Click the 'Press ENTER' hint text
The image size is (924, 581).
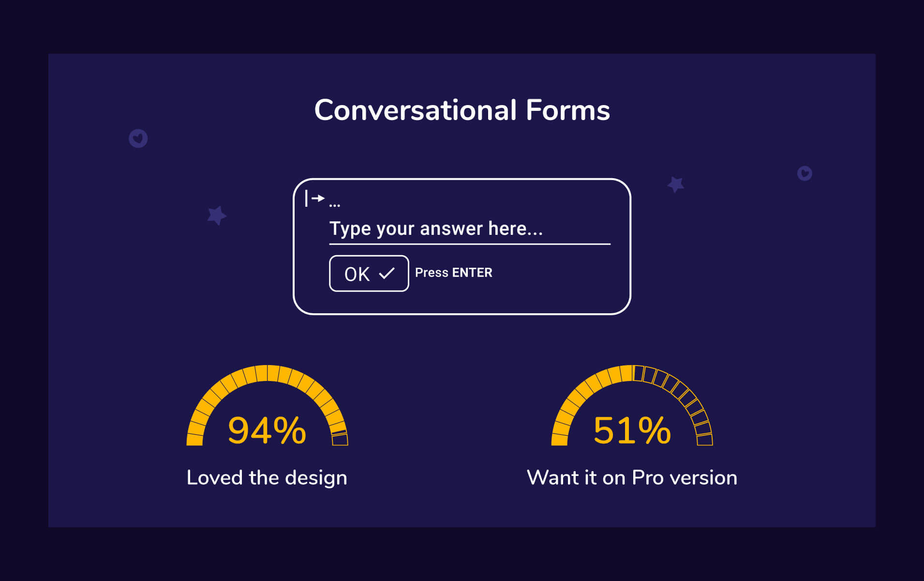tap(453, 273)
